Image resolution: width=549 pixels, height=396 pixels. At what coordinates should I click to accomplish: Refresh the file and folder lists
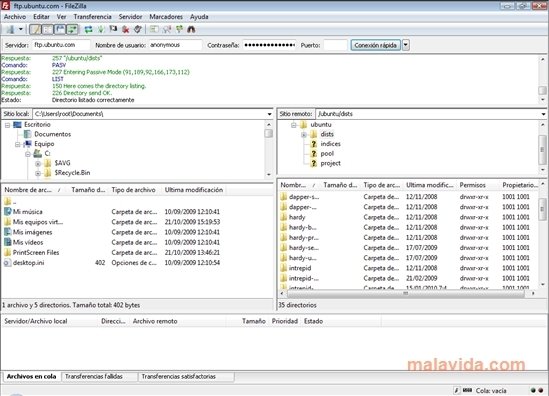coord(89,29)
